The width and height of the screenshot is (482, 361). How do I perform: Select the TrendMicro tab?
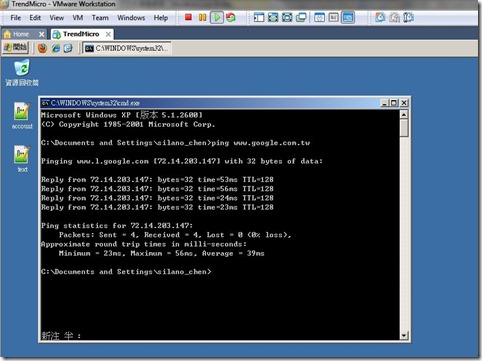pyautogui.click(x=81, y=34)
